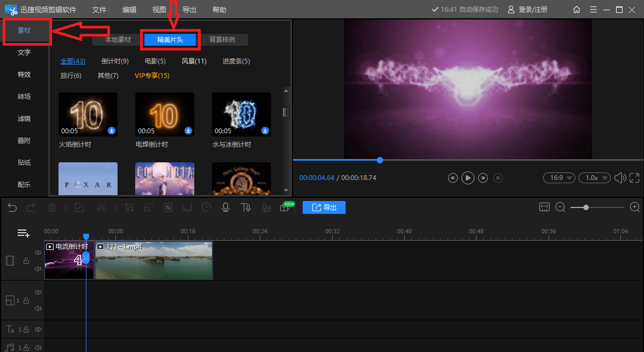The image size is (644, 352).
Task: Click the undo arrow in timeline toolbar
Action: pyautogui.click(x=12, y=207)
